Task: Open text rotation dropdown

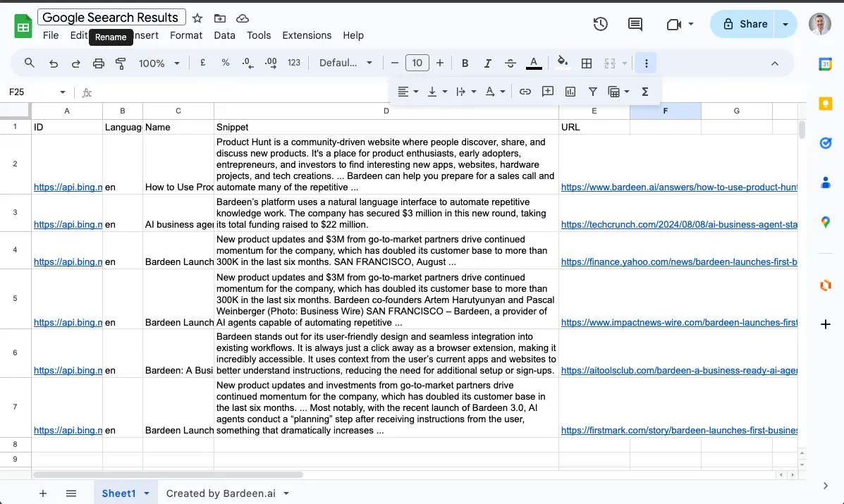Action: click(x=495, y=92)
